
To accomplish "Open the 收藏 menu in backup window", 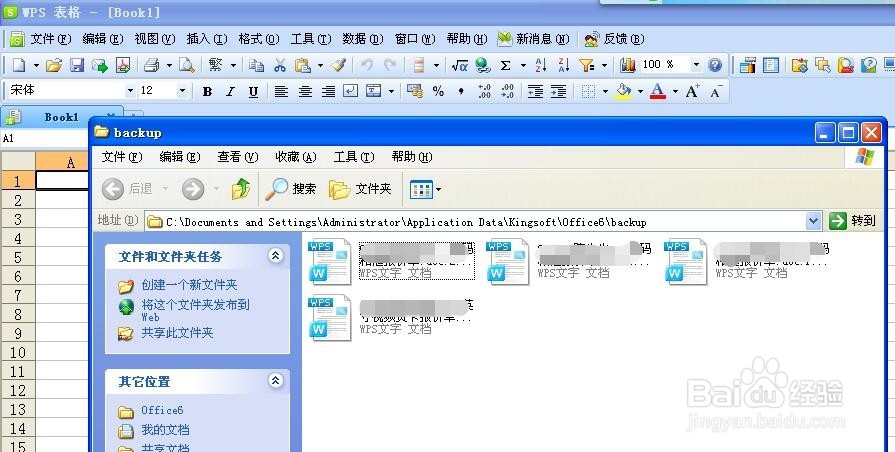I will click(295, 156).
